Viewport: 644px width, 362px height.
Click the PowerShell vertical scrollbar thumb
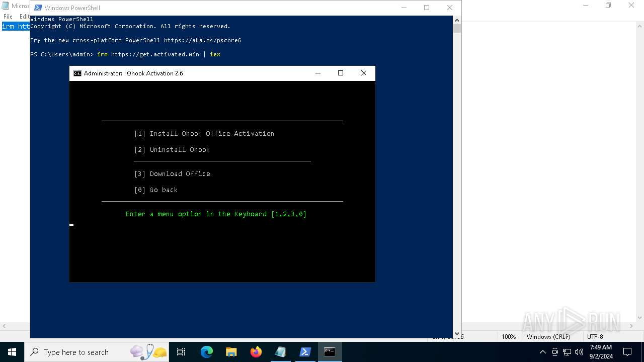[x=457, y=28]
